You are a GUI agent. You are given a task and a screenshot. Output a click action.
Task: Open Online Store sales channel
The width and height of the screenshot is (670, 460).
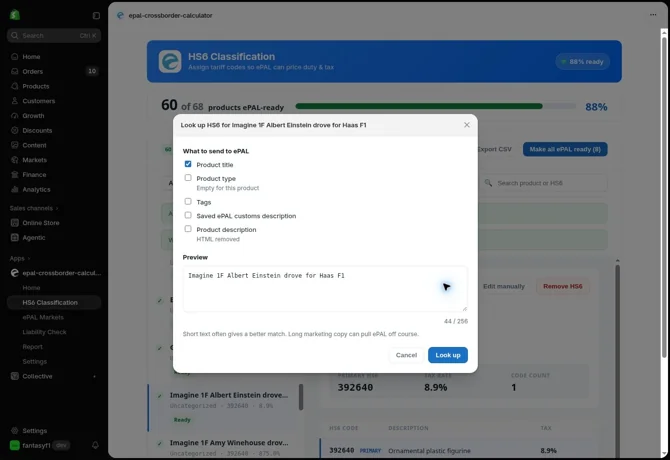coord(41,223)
